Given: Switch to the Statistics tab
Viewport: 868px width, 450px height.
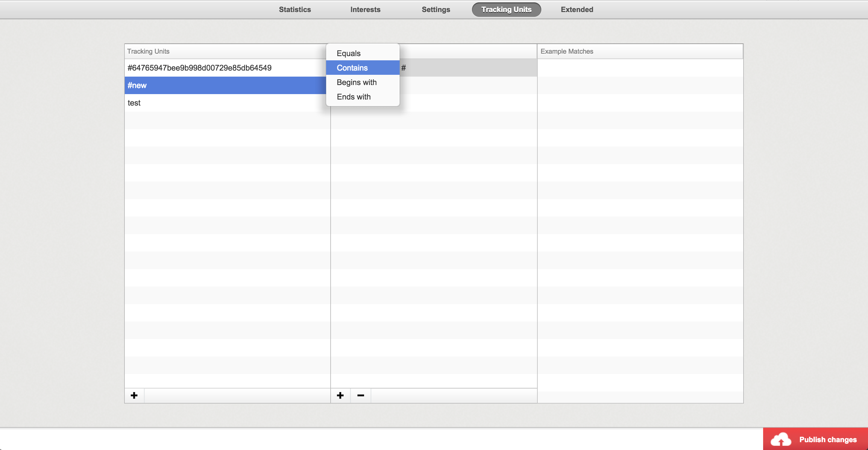Looking at the screenshot, I should (295, 9).
